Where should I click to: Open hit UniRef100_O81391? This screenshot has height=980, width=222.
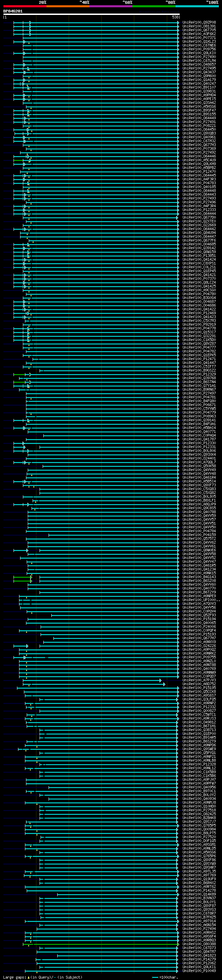click(199, 27)
